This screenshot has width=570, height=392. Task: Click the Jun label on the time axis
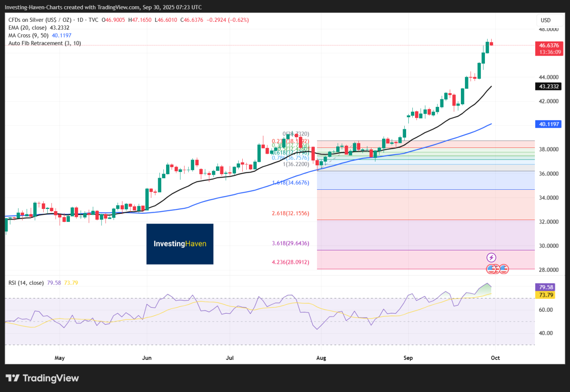[x=146, y=358]
